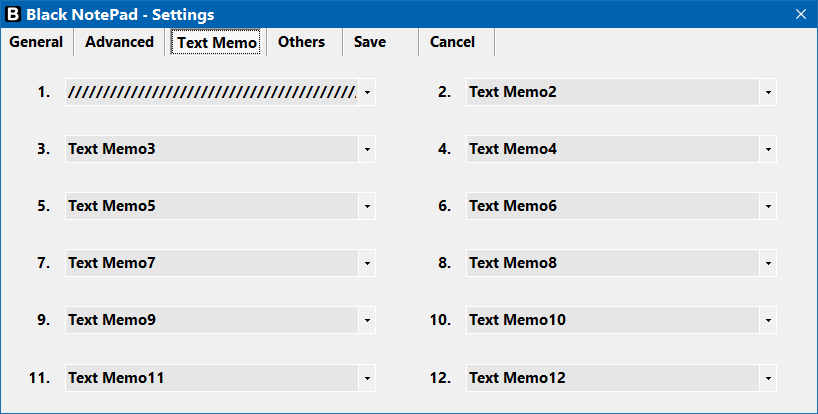Expand the Text Memo6 dropdown arrow
This screenshot has height=414, width=818.
(768, 206)
